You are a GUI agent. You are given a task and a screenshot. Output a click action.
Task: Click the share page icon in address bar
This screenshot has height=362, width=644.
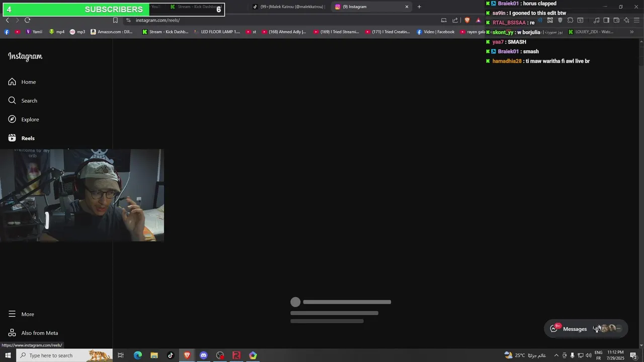click(455, 20)
